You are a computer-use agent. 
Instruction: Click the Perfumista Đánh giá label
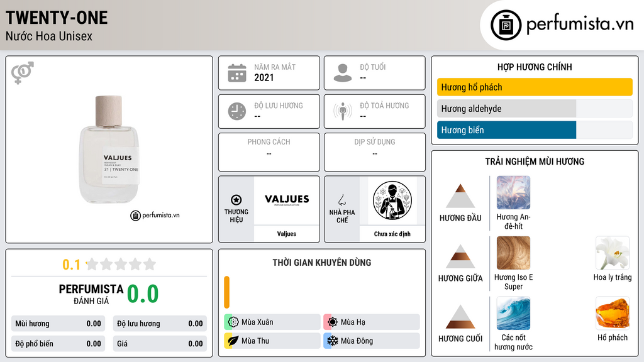click(91, 294)
